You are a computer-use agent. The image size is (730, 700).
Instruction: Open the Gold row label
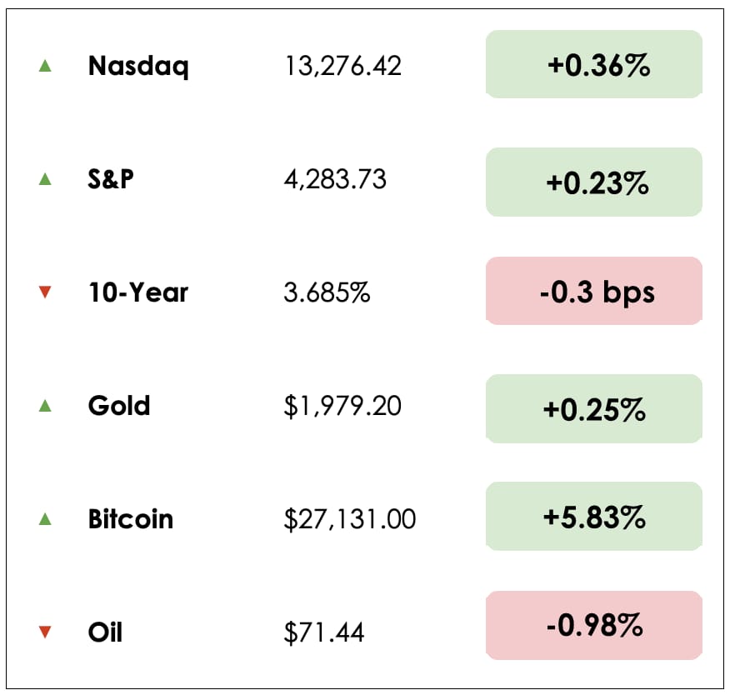pyautogui.click(x=119, y=406)
